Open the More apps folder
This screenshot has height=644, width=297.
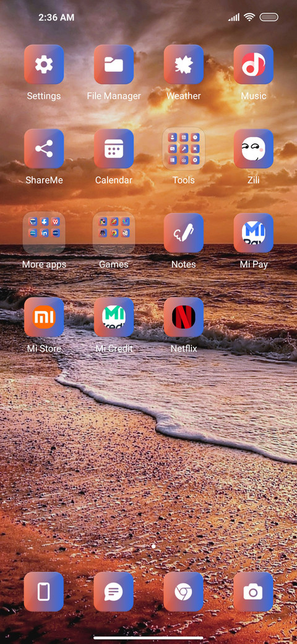pos(44,233)
